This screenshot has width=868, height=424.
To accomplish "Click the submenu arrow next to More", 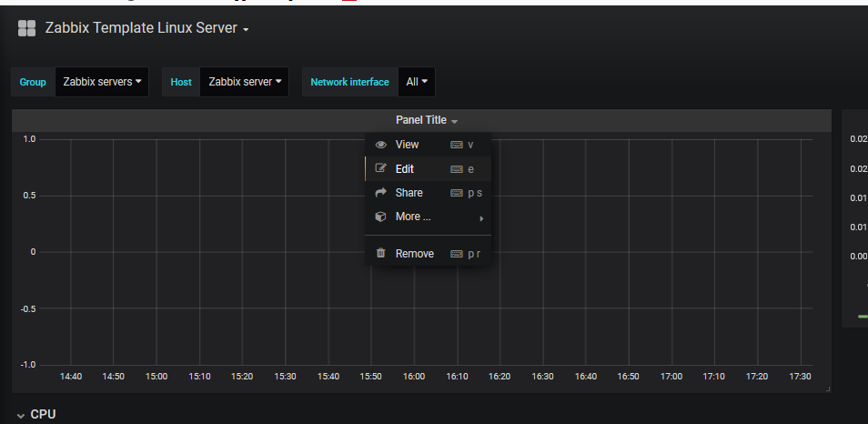I will click(481, 218).
